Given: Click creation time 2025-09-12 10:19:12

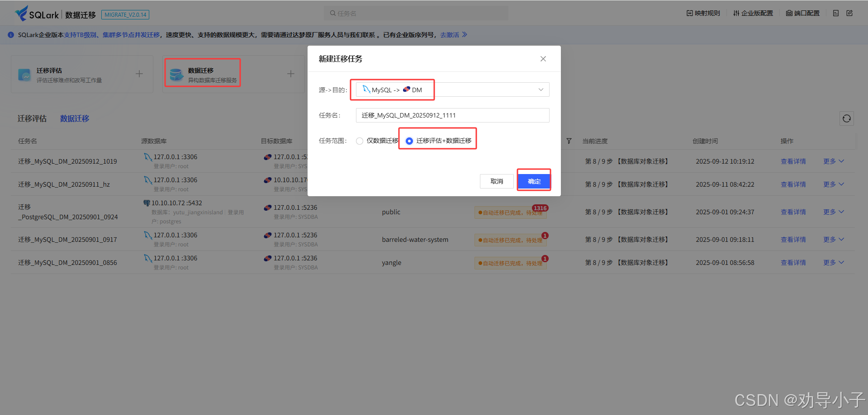Looking at the screenshot, I should pyautogui.click(x=725, y=161).
